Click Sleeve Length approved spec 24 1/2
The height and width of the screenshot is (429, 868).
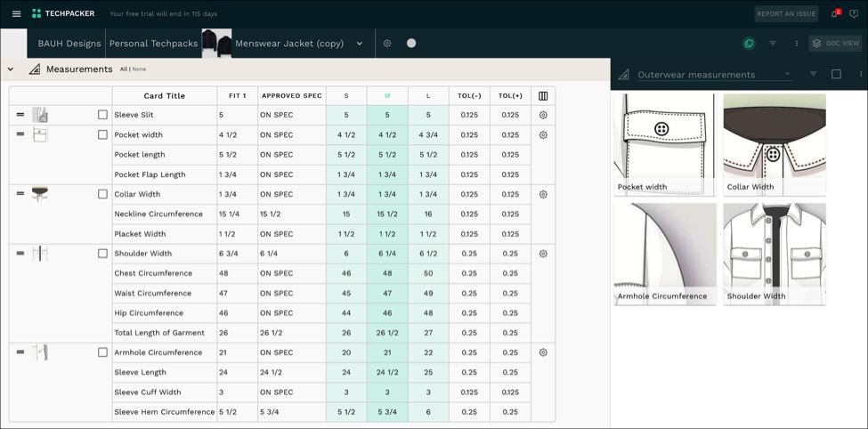point(292,373)
